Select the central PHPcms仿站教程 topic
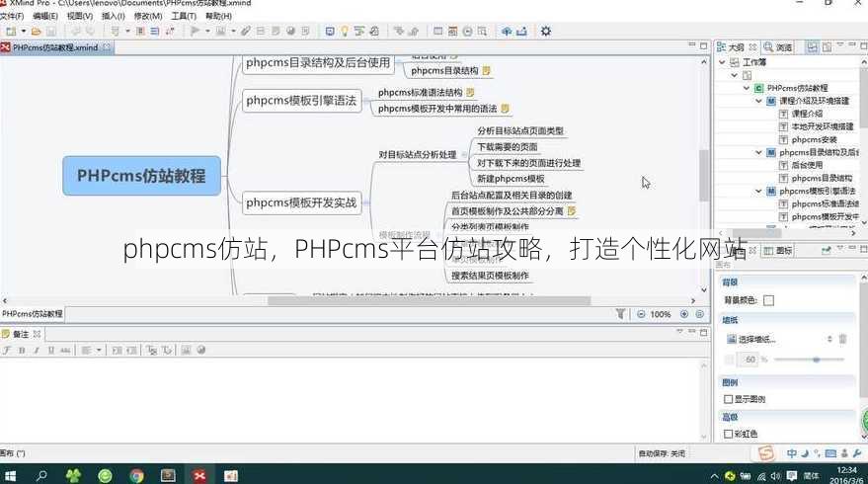Viewport: 868px width, 484px height. click(x=142, y=176)
